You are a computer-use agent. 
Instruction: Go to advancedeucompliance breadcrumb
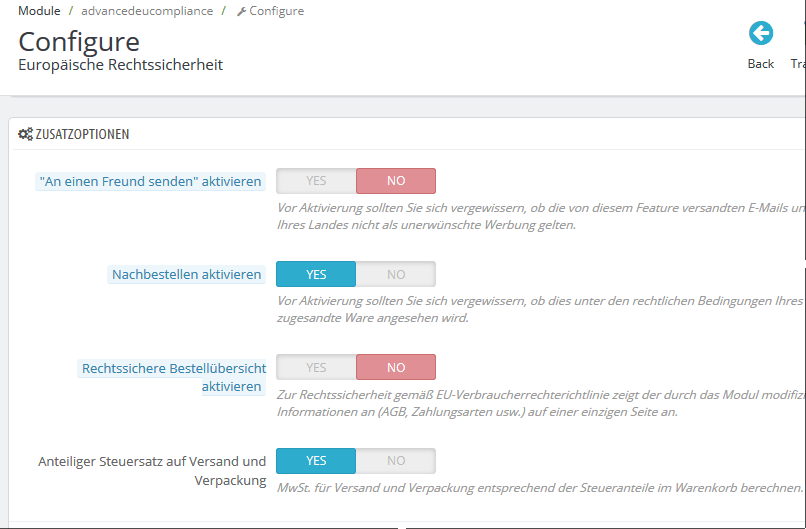point(147,11)
